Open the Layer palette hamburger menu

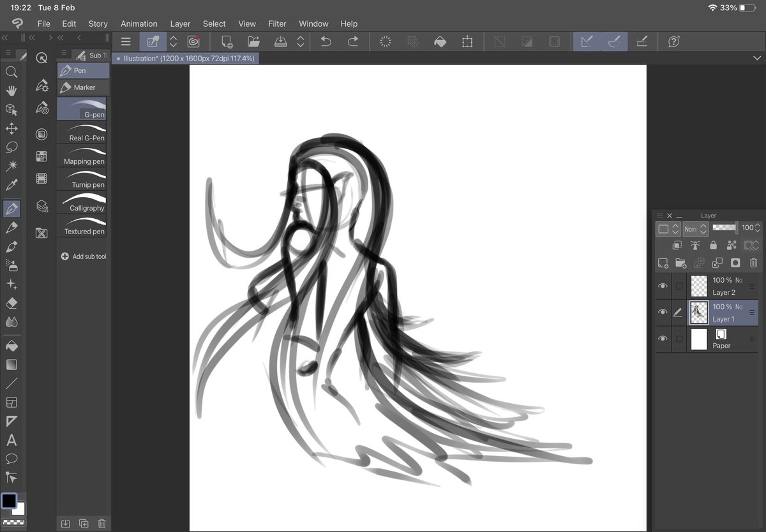point(660,216)
